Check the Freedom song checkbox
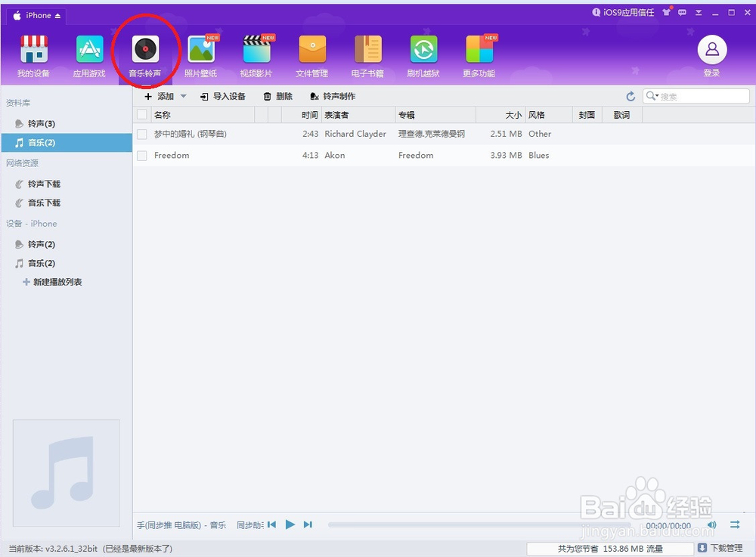The width and height of the screenshot is (756, 557). 142,156
